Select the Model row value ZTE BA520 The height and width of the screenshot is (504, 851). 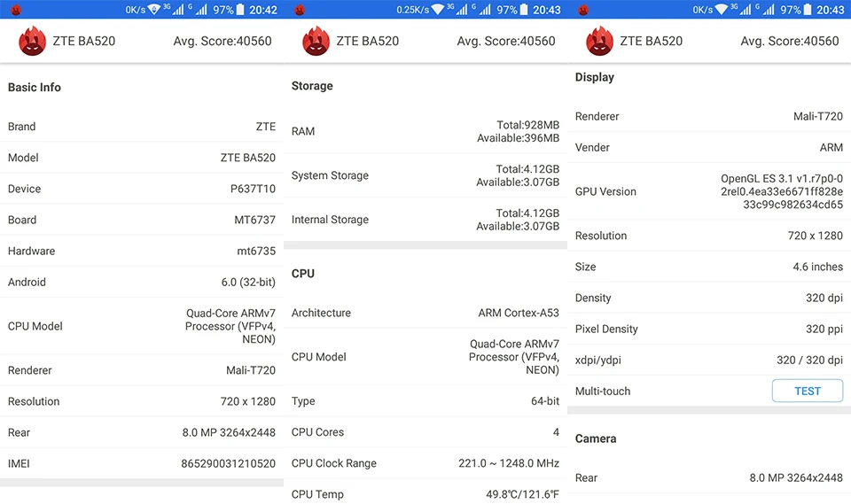[x=248, y=158]
